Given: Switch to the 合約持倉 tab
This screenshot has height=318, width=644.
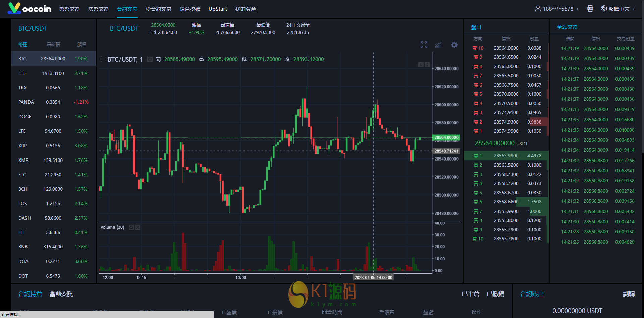Looking at the screenshot, I should pyautogui.click(x=30, y=294).
